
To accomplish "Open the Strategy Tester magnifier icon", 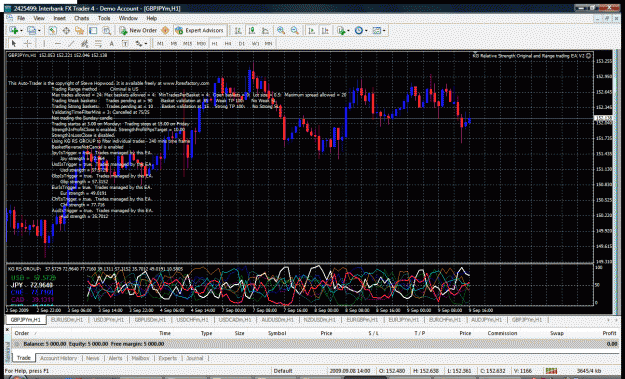I will click(x=106, y=31).
